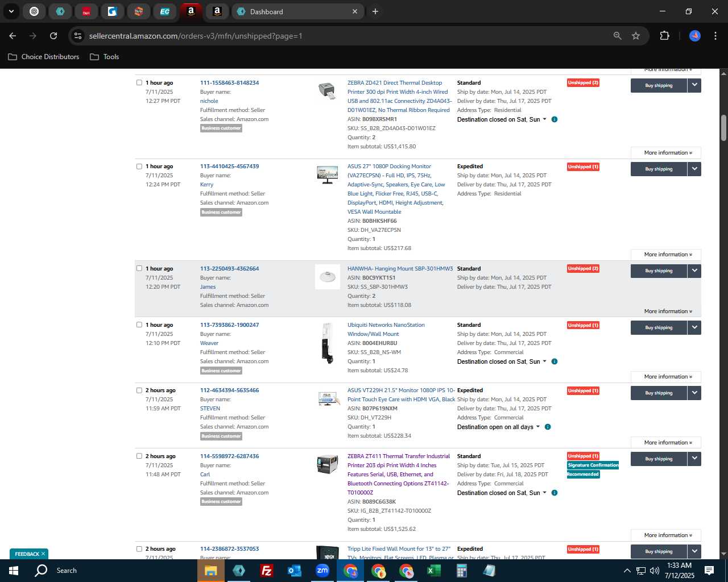Close the Dashboard tab
The width and height of the screenshot is (728, 582).
point(355,11)
